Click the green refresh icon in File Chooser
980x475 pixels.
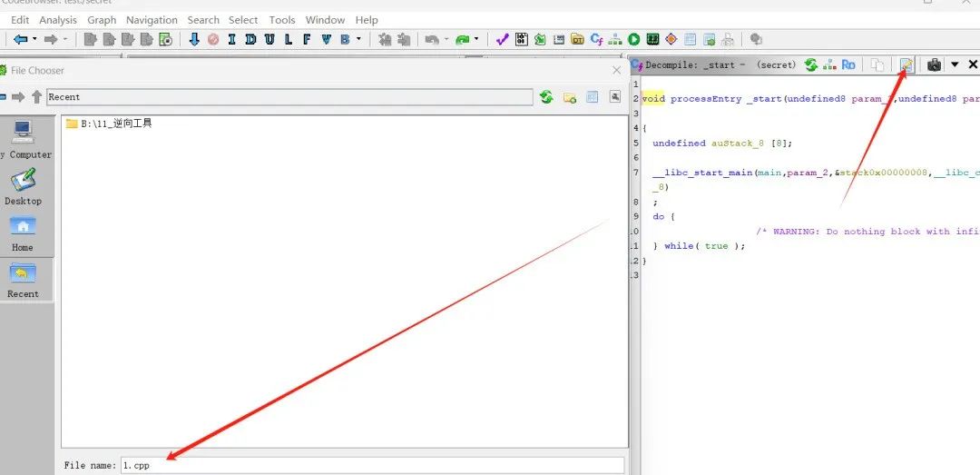[x=546, y=97]
